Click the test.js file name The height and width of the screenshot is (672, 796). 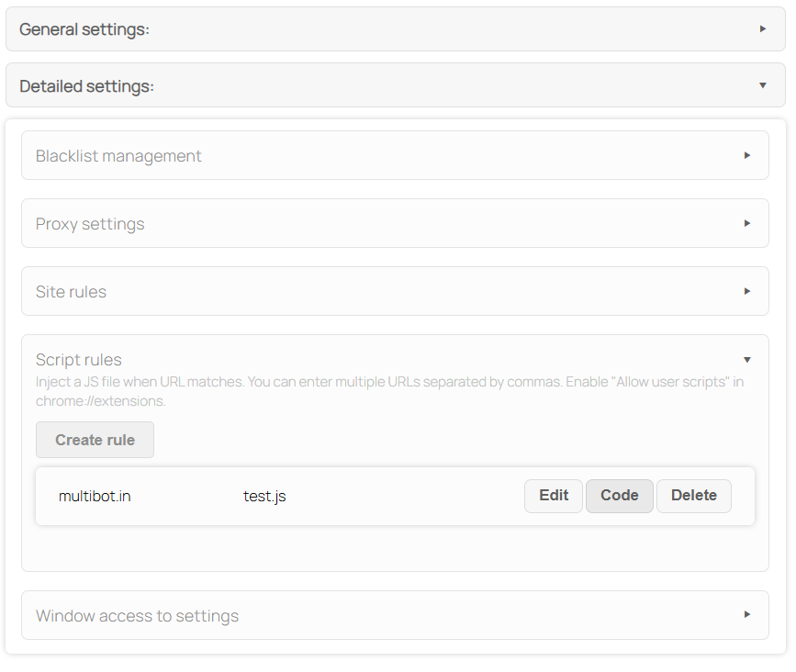pyautogui.click(x=264, y=497)
